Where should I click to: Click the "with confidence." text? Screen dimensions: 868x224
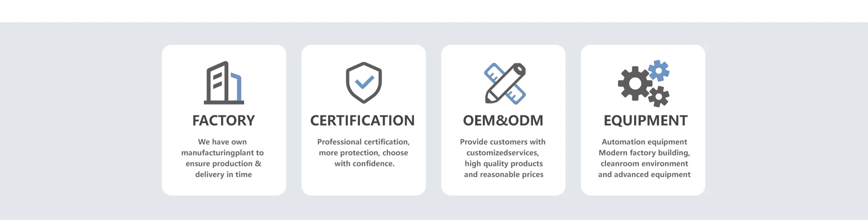(364, 164)
